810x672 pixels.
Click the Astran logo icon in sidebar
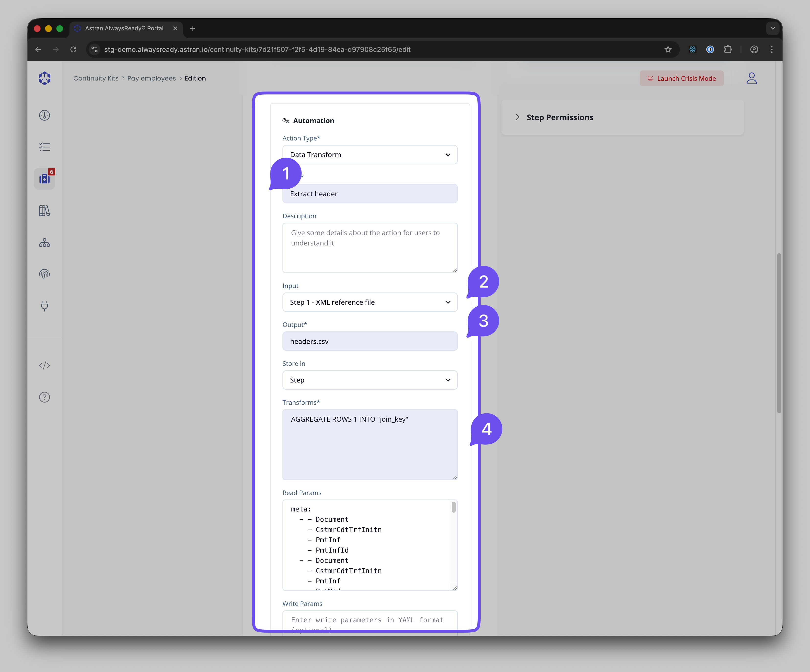pyautogui.click(x=44, y=78)
